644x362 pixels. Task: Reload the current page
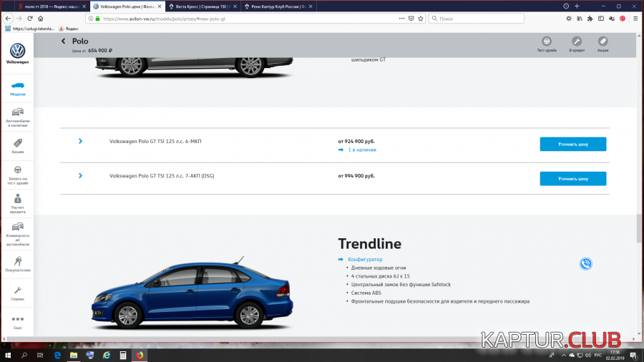point(30,19)
